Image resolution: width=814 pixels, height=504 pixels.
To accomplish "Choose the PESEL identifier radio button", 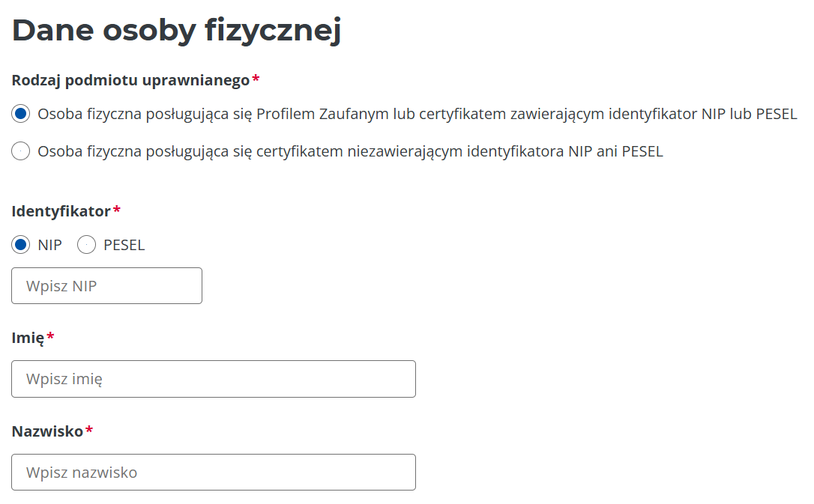I will click(87, 245).
